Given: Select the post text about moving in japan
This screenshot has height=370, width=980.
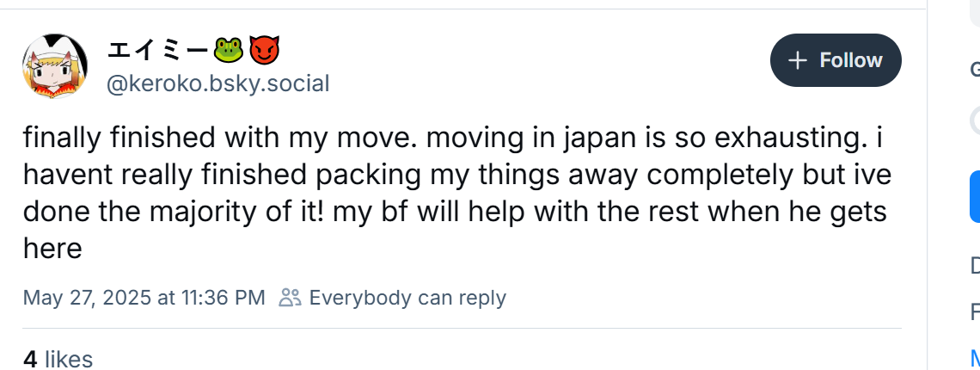Looking at the screenshot, I should 456,194.
